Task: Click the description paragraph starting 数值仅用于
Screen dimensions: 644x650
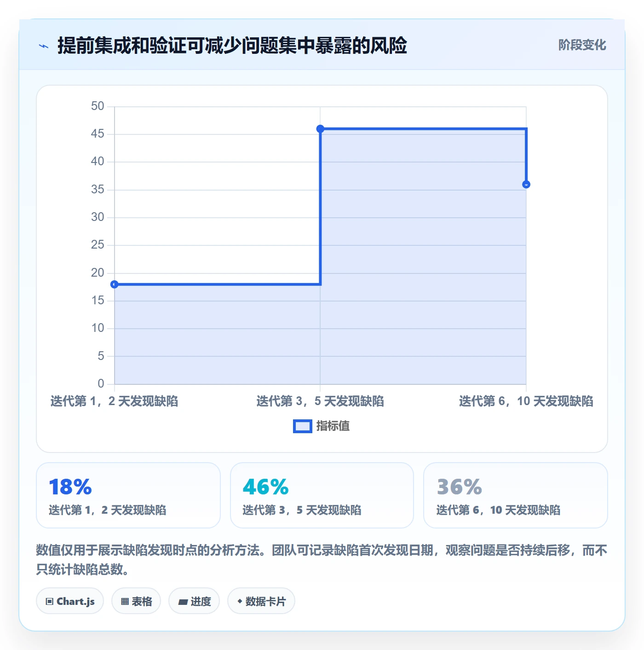Action: tap(322, 560)
